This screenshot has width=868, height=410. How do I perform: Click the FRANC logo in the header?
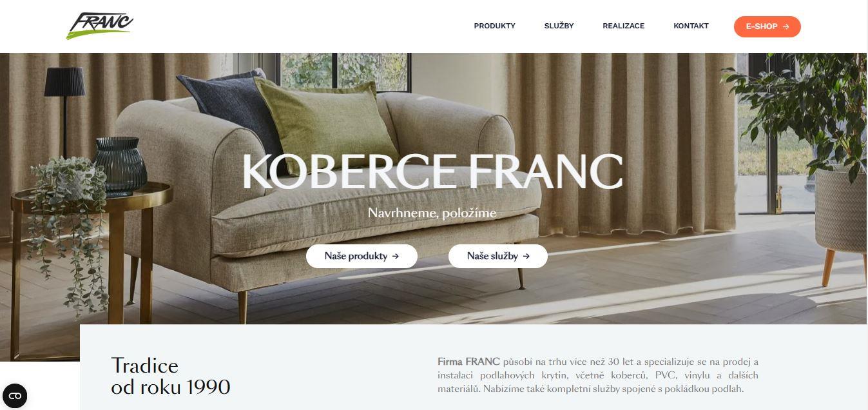click(100, 26)
